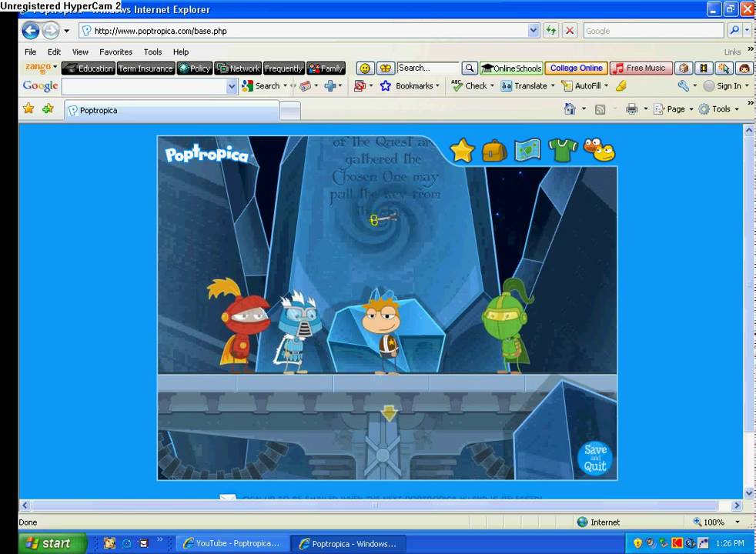This screenshot has width=756, height=554.
Task: Expand the Google Bookmarks dropdown
Action: tap(437, 85)
